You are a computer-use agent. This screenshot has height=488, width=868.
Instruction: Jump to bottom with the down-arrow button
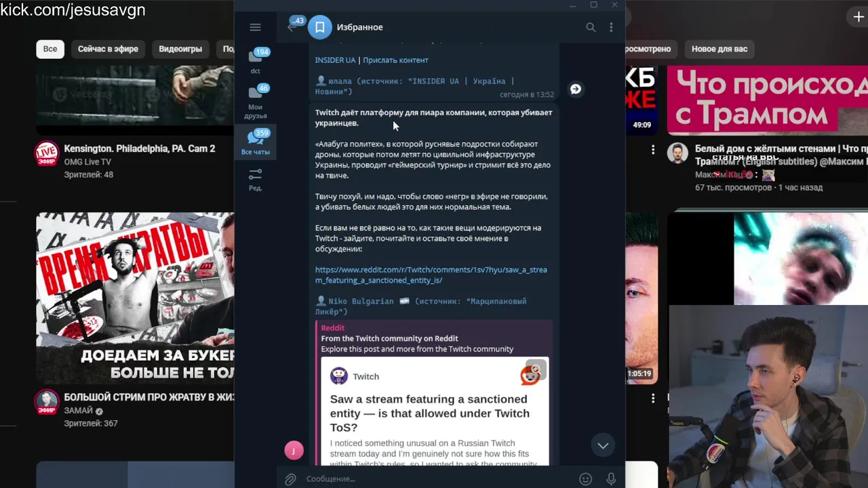(x=603, y=445)
